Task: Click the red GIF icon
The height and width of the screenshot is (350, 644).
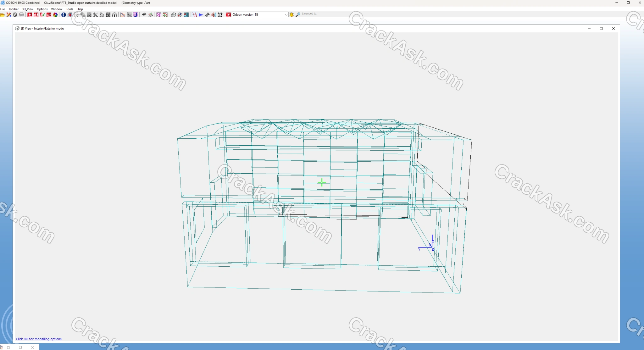Action: 49,15
